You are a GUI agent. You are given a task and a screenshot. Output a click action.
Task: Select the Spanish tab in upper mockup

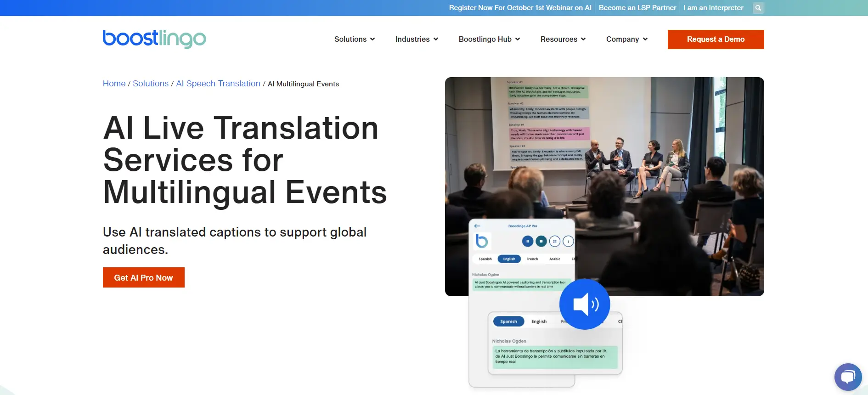pyautogui.click(x=485, y=259)
